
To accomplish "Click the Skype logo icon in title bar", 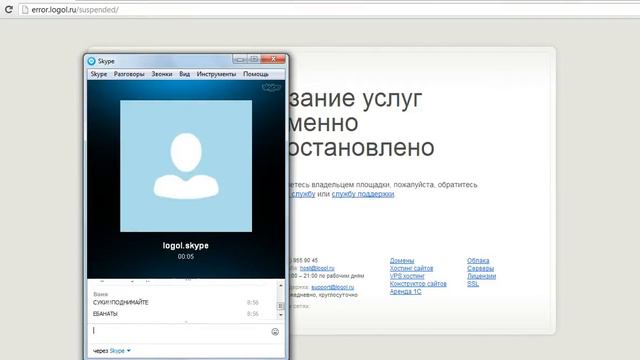I will [x=91, y=61].
